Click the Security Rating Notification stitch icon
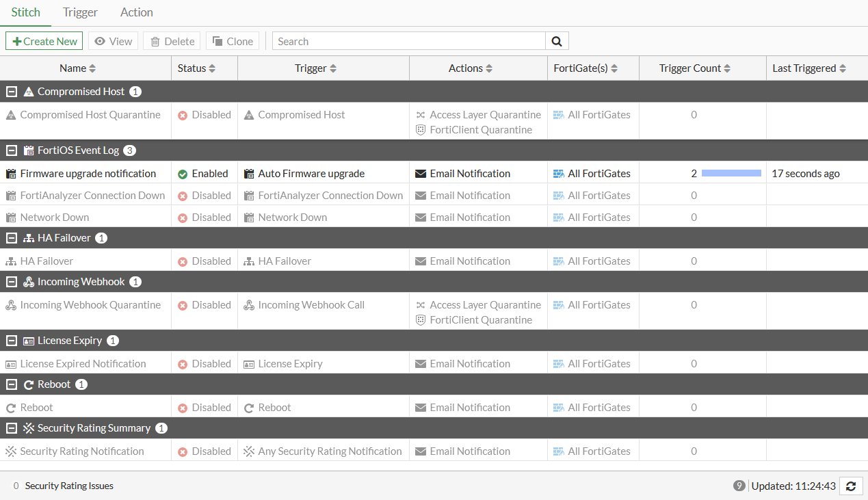Image resolution: width=868 pixels, height=500 pixels. (10, 451)
